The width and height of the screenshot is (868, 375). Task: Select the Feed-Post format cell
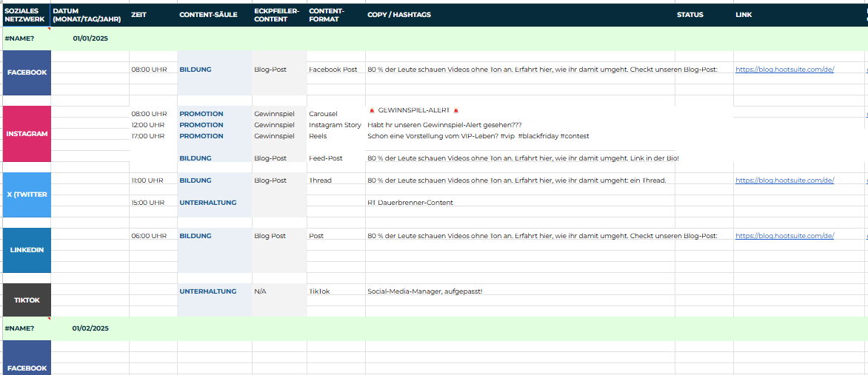[326, 158]
